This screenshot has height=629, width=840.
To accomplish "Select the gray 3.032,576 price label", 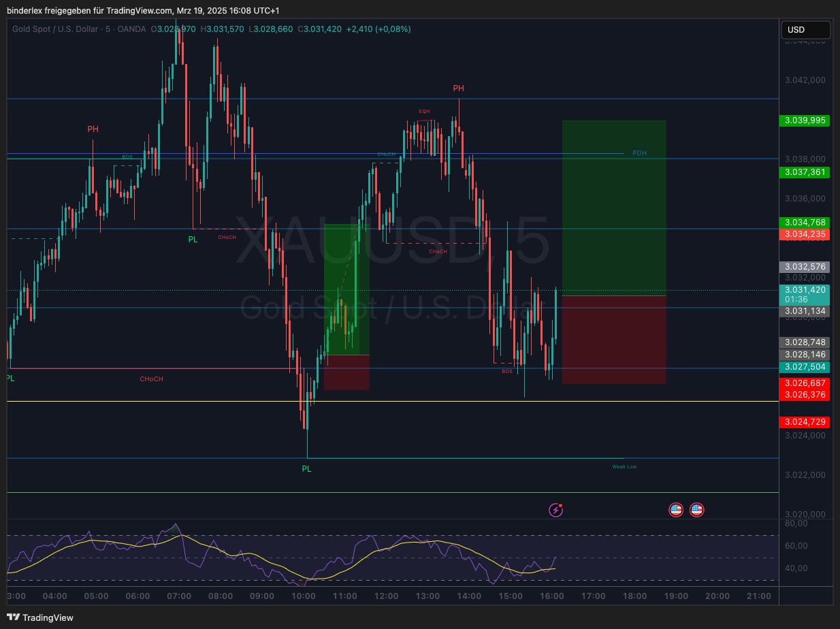I will tap(804, 267).
